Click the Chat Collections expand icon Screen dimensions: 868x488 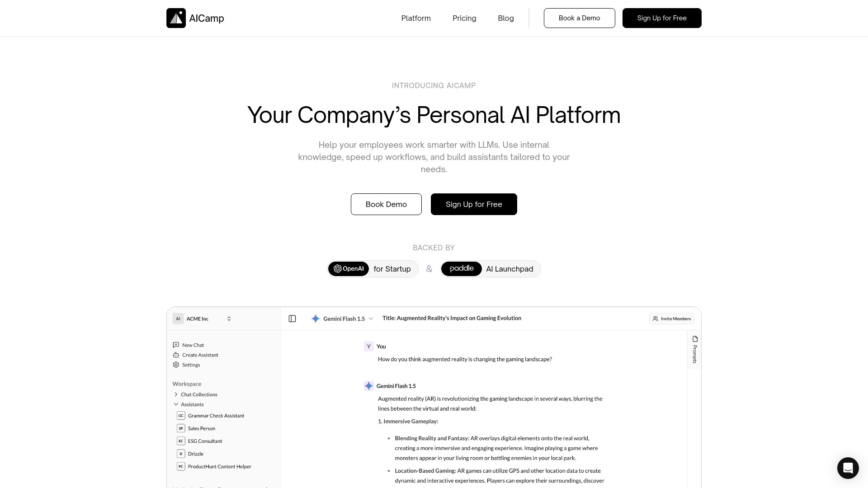coord(176,394)
